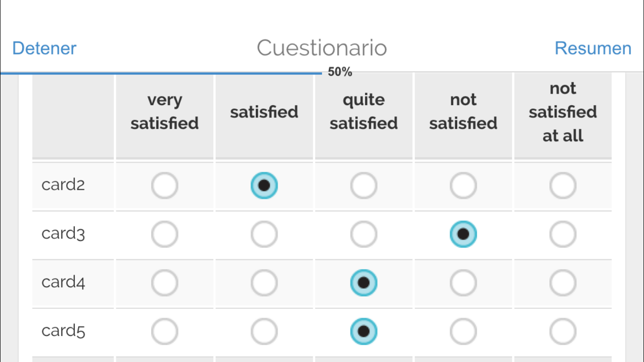Select very satisfied for card4
This screenshot has height=362, width=644.
point(165,282)
